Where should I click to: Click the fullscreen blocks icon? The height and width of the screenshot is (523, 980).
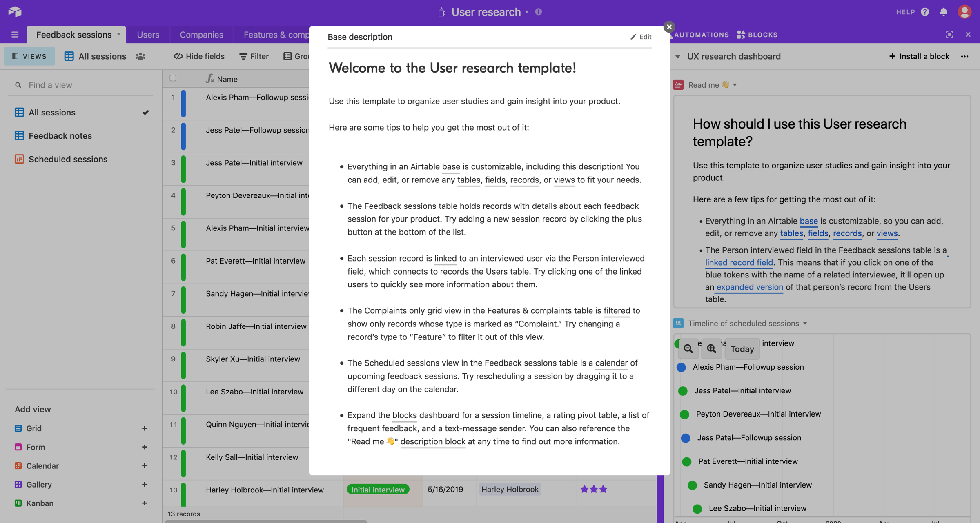(949, 35)
